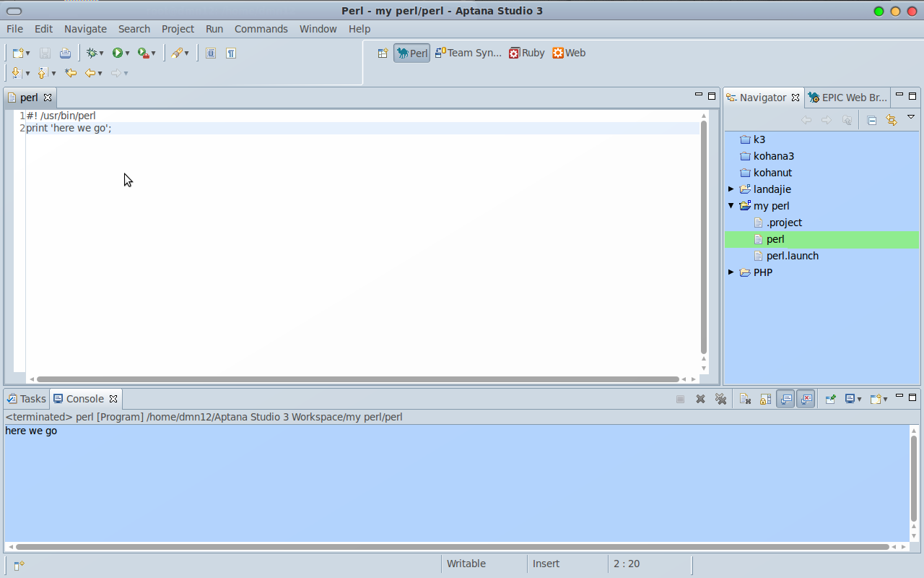The width and height of the screenshot is (924, 578).
Task: Click the Next Annotation icon
Action: (17, 73)
